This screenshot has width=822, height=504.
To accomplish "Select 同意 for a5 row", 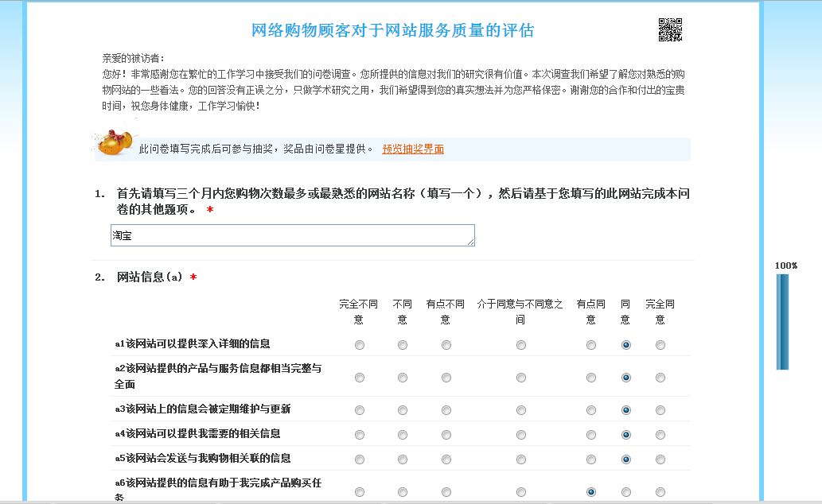I will 626,459.
